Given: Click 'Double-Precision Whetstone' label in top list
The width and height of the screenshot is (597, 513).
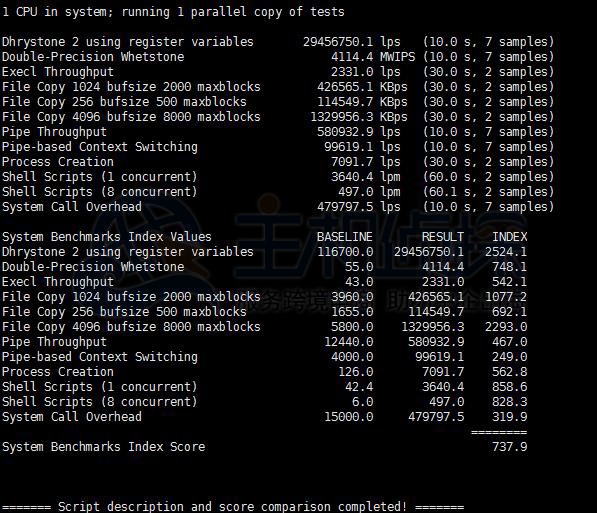Looking at the screenshot, I should coord(93,57).
